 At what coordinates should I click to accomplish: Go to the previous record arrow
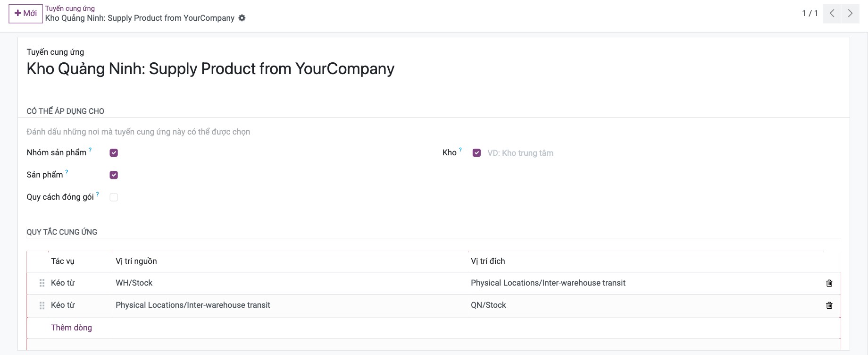point(832,13)
